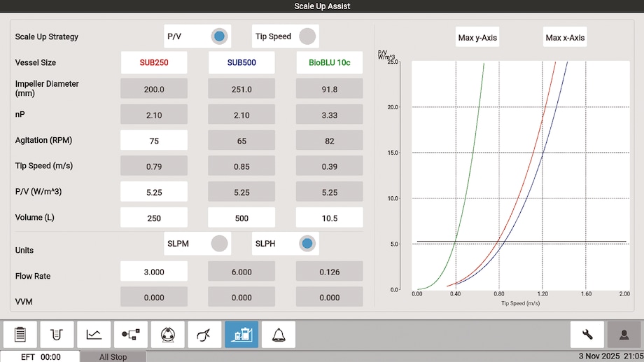
Task: Click the All Stop button
Action: point(113,356)
